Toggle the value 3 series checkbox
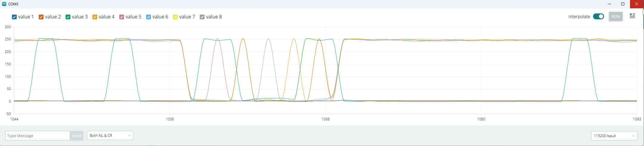Screen dimensions: 644x146 pyautogui.click(x=68, y=17)
